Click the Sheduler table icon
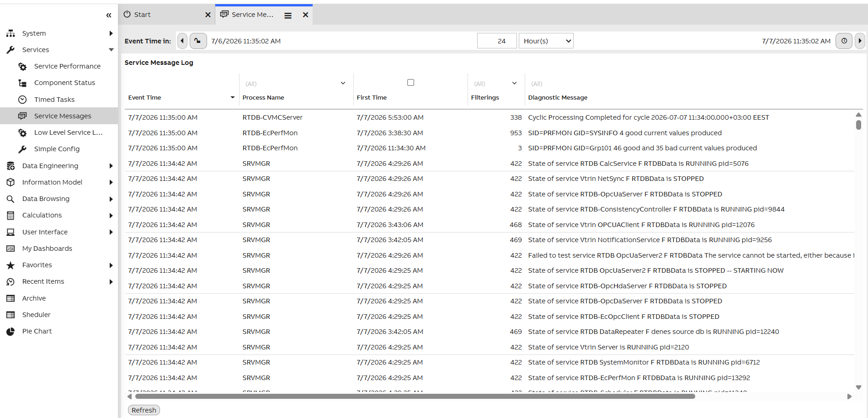This screenshot has width=868, height=418. point(11,315)
